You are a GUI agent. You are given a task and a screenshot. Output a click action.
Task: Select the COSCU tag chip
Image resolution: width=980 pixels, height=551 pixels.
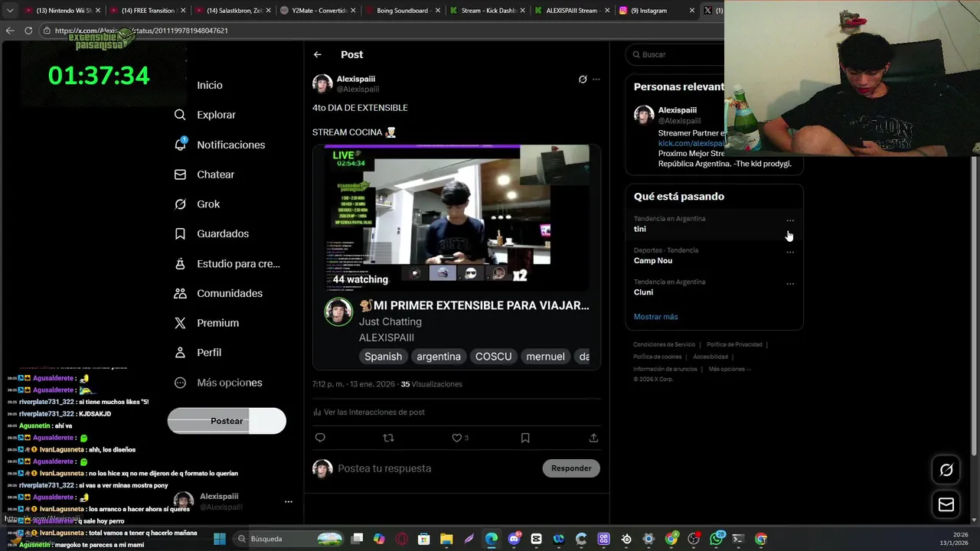tap(493, 357)
